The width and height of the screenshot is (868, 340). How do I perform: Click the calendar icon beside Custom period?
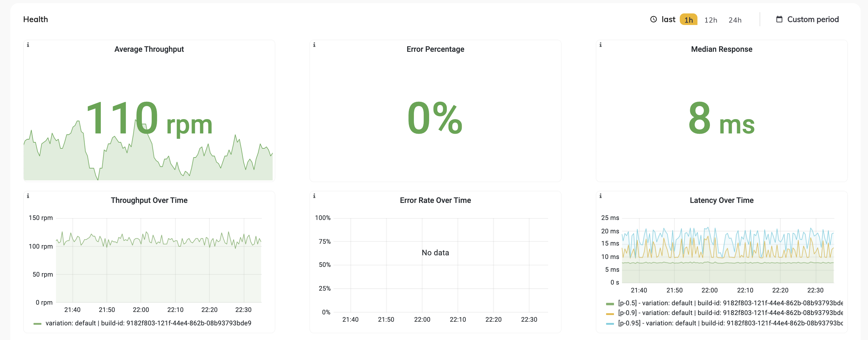click(779, 19)
